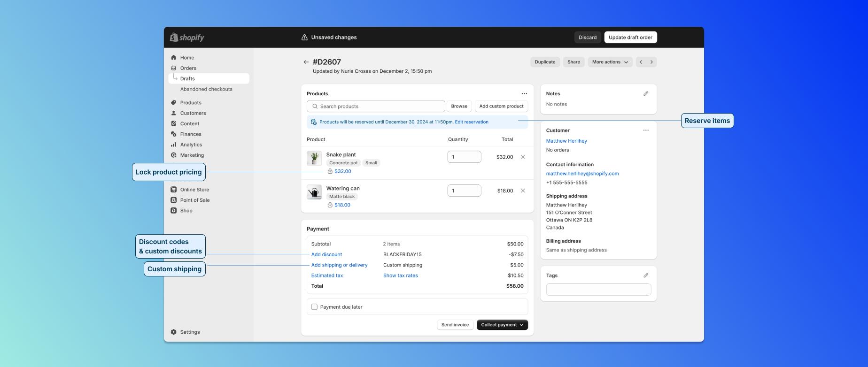Select Abandoned checkouts in sidebar
Screen dimensions: 868x367
point(206,89)
